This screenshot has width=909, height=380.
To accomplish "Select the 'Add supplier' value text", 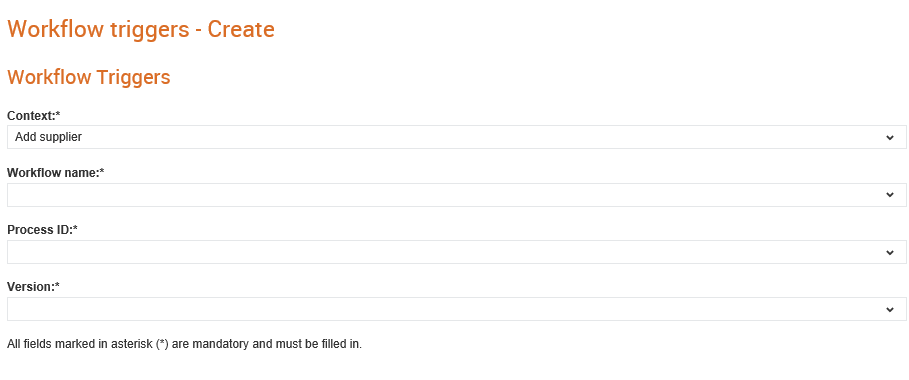I will coord(48,137).
